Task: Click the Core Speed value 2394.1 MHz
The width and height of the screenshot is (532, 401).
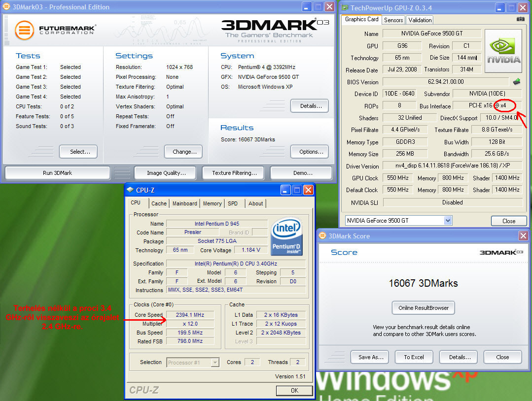Action: pos(190,315)
